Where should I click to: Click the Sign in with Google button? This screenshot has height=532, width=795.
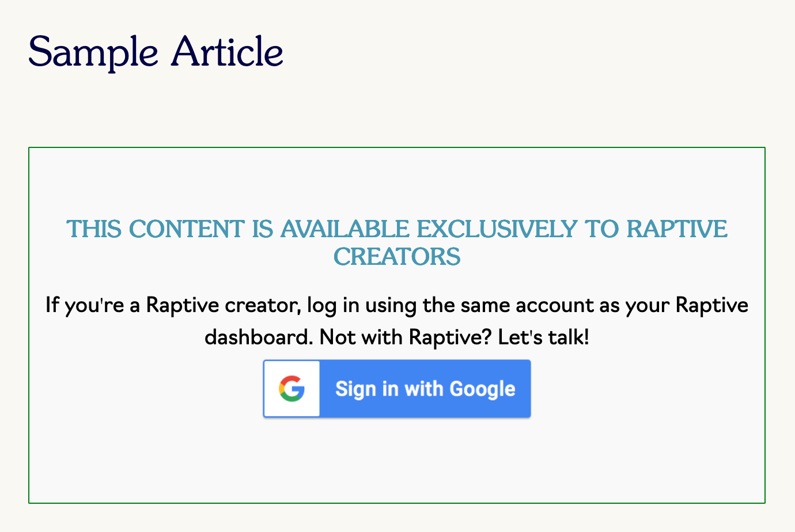[x=397, y=389]
